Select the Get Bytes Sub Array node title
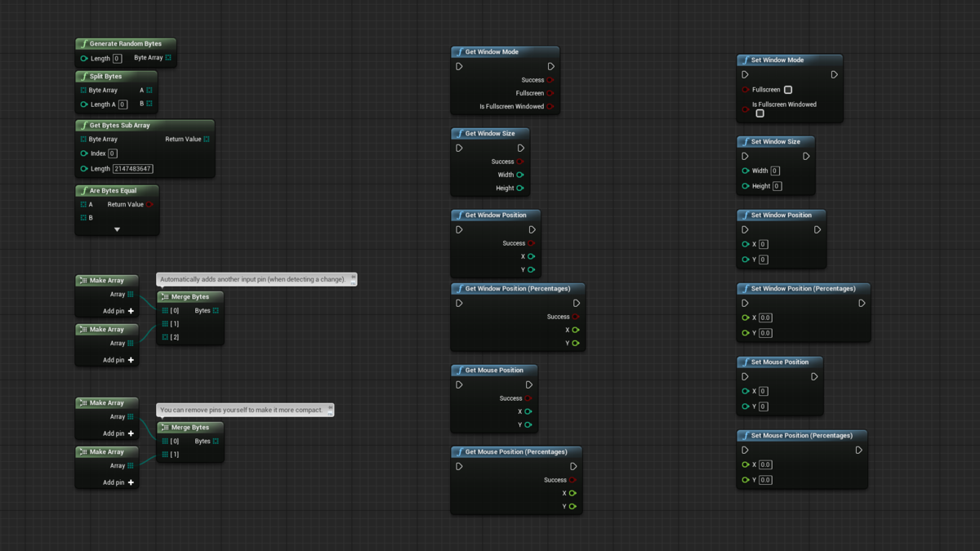 tap(120, 125)
